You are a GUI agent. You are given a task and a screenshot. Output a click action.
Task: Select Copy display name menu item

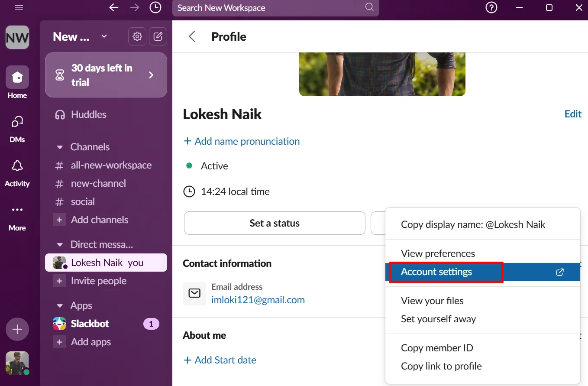click(x=483, y=224)
